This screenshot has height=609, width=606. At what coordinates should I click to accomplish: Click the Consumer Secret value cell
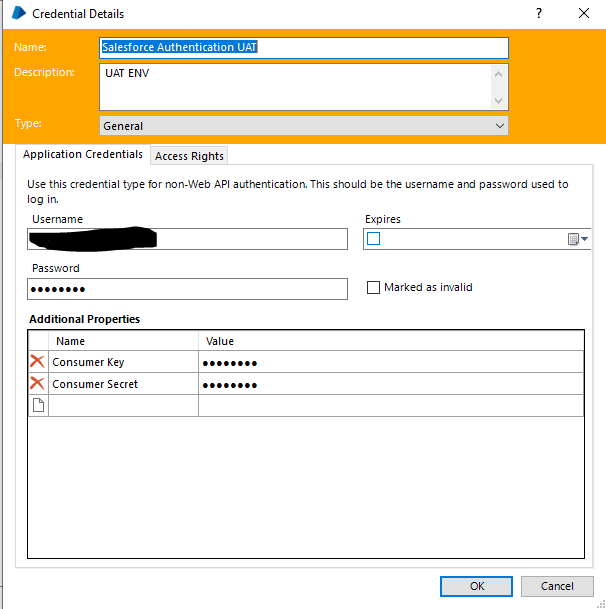tap(390, 384)
